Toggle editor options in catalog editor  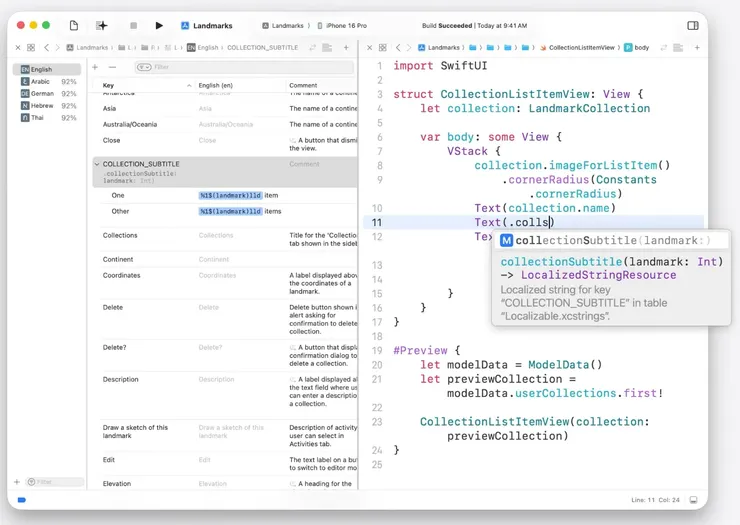[327, 48]
